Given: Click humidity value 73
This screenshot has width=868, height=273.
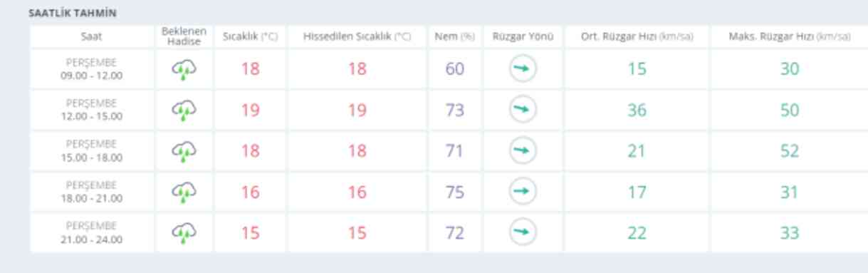Looking at the screenshot, I should pos(454,110).
